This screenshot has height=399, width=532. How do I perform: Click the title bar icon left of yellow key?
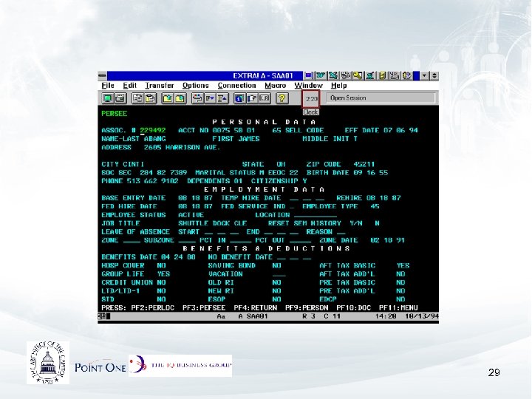(x=345, y=75)
